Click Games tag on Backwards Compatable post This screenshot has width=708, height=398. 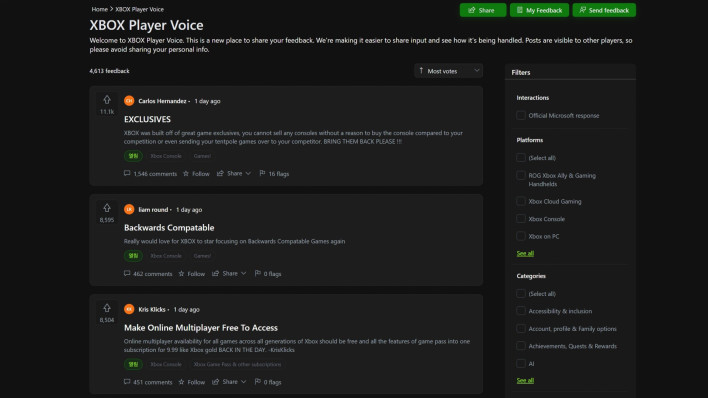click(x=202, y=256)
